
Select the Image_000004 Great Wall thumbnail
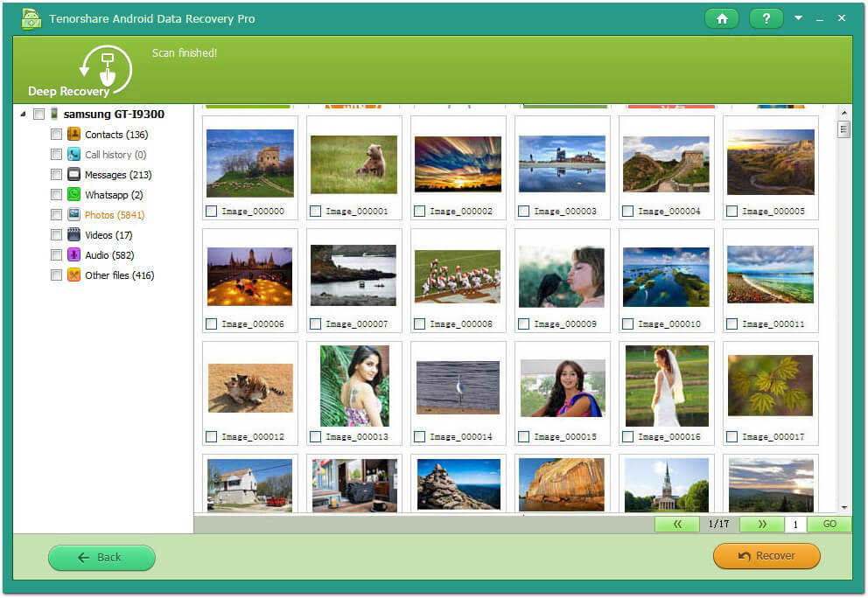pyautogui.click(x=666, y=164)
